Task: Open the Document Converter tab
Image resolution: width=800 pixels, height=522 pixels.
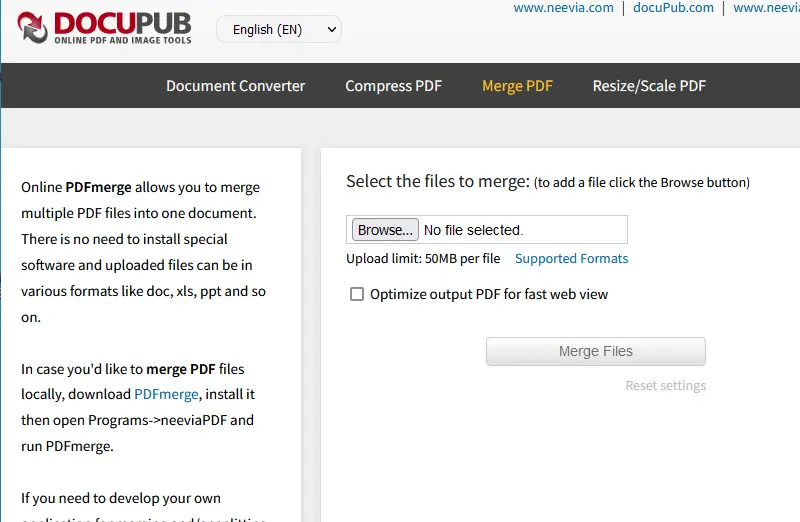Action: click(x=236, y=86)
